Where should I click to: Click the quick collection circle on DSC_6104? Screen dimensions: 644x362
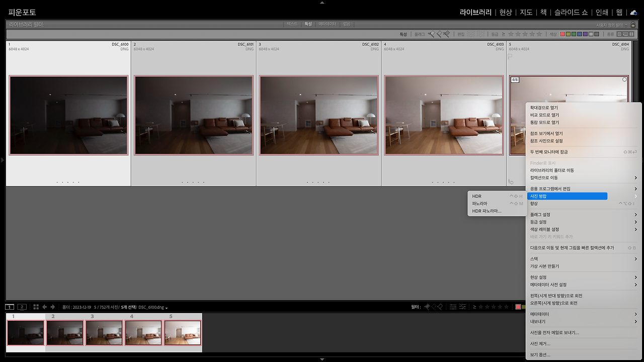coord(624,79)
